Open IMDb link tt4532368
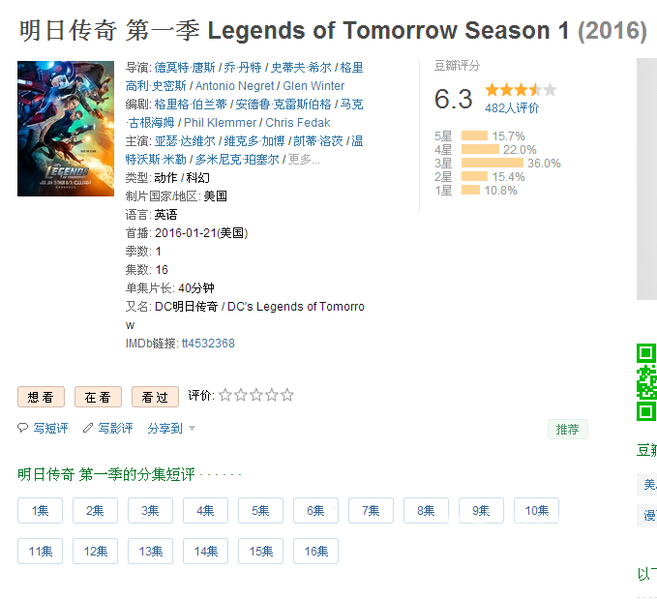This screenshot has width=657, height=600. point(208,343)
